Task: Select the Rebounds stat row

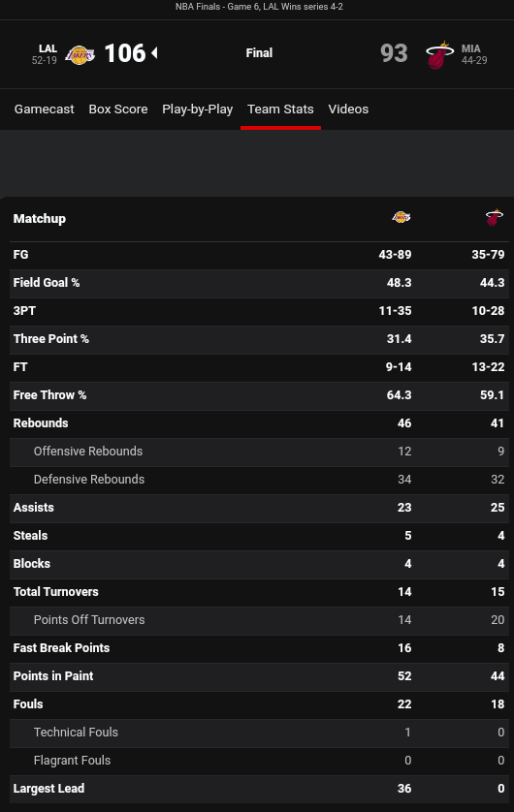Action: click(259, 423)
